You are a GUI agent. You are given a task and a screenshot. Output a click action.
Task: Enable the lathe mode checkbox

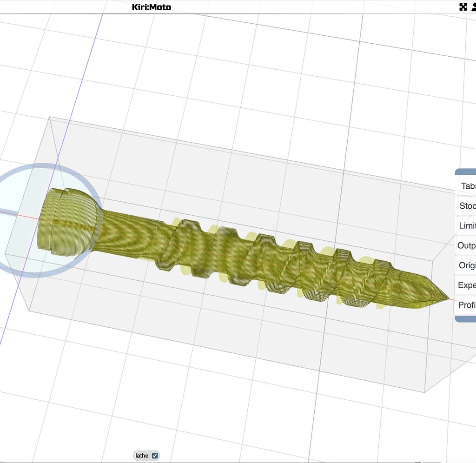[x=155, y=456]
